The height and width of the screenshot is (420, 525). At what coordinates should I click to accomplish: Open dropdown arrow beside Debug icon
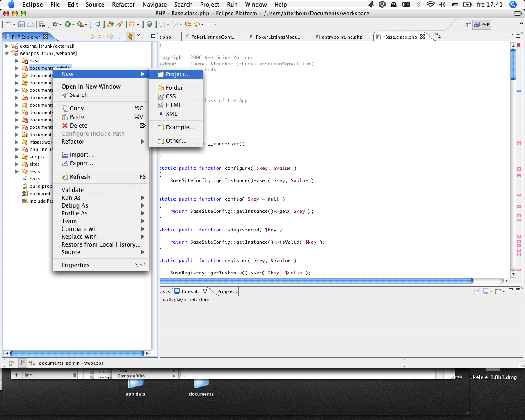60,25
